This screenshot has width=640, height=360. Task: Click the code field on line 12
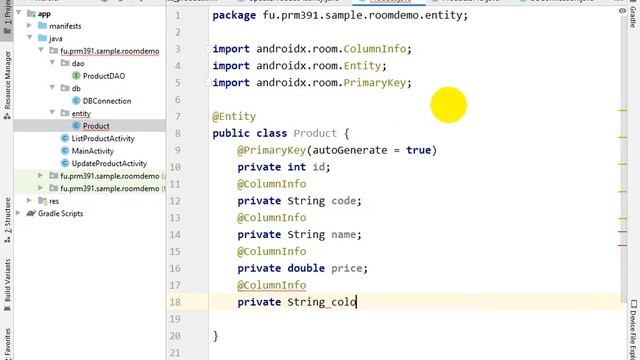343,201
